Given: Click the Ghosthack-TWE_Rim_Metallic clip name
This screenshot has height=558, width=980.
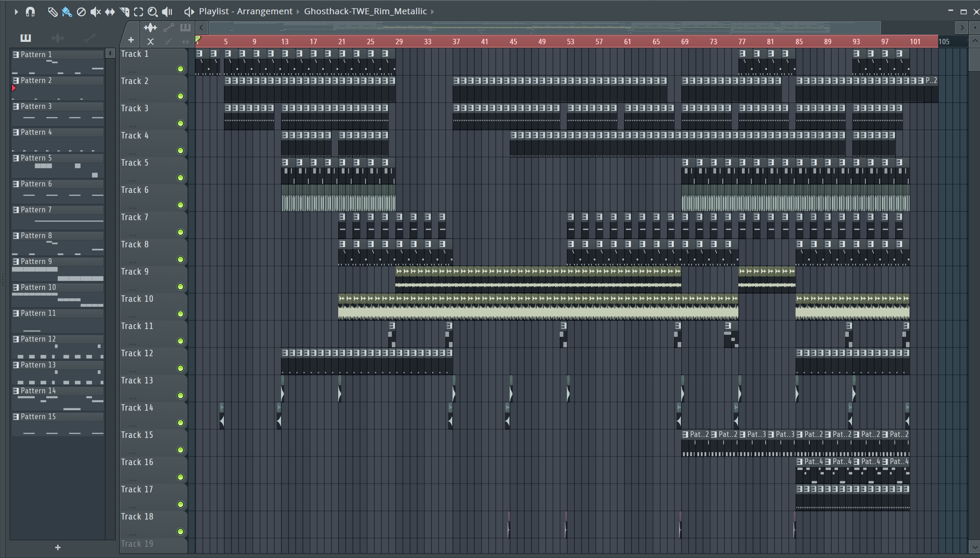Looking at the screenshot, I should click(x=365, y=11).
